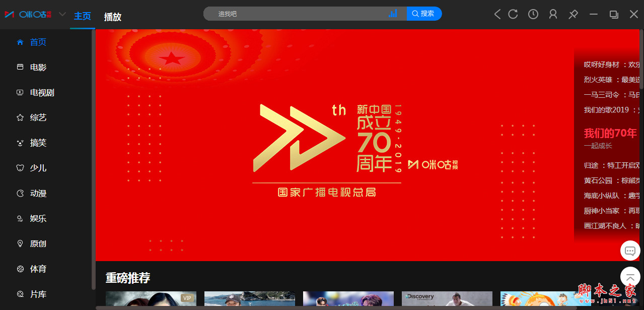Open watch history with the clock icon

[x=533, y=14]
